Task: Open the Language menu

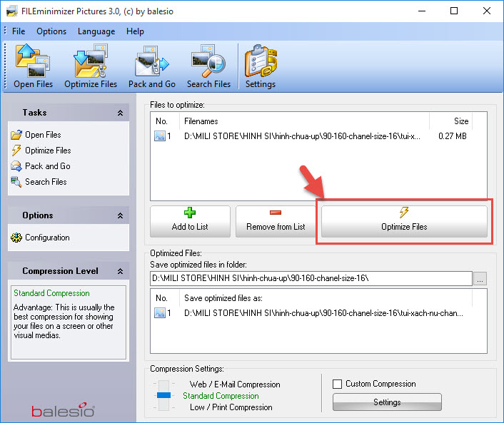Action: coord(96,31)
